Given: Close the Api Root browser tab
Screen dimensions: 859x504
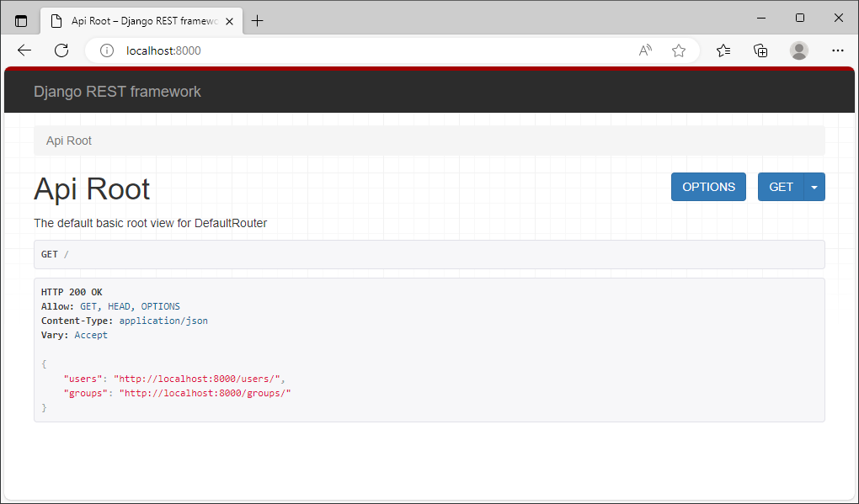Looking at the screenshot, I should (230, 21).
